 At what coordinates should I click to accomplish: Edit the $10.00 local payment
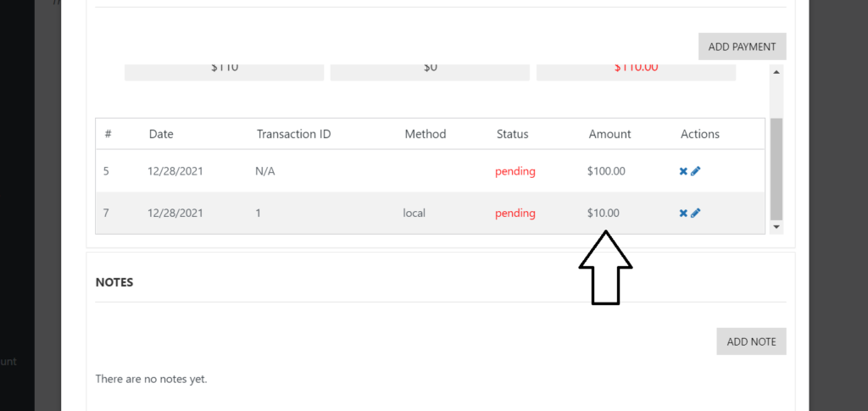tap(696, 213)
